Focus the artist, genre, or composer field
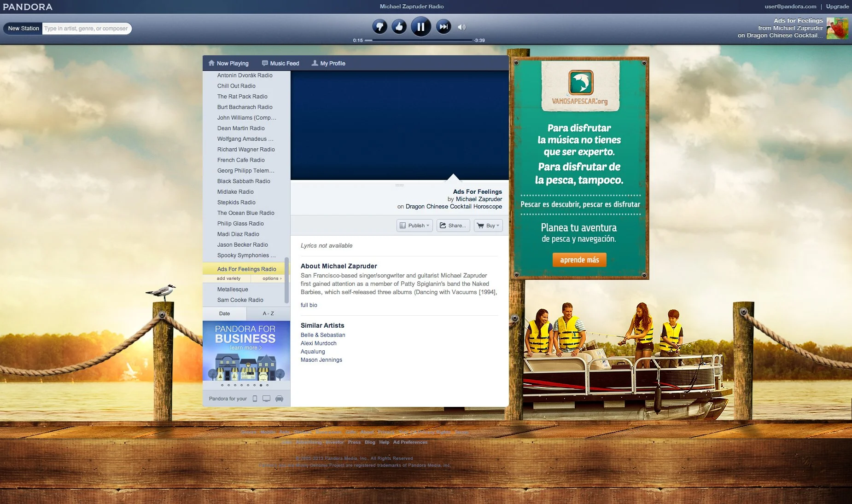This screenshot has width=852, height=504. pos(87,29)
